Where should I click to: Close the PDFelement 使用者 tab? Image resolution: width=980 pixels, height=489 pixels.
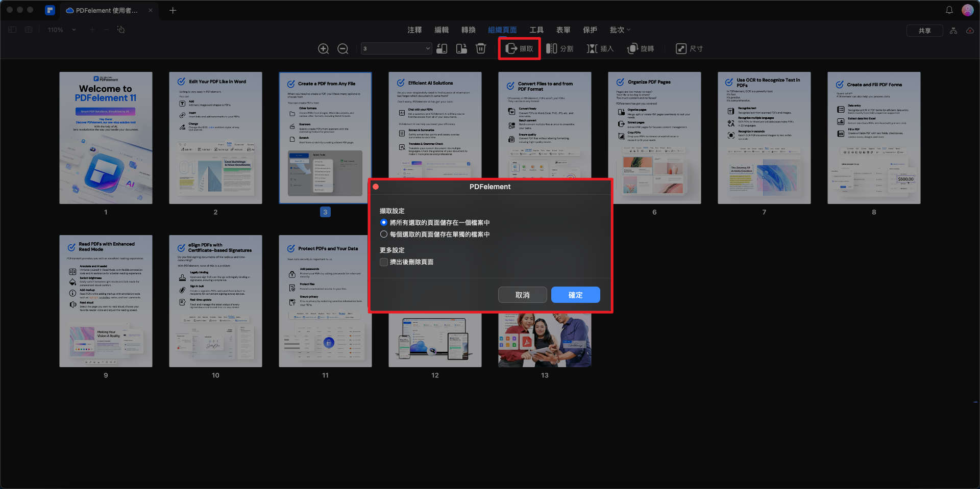coord(151,10)
